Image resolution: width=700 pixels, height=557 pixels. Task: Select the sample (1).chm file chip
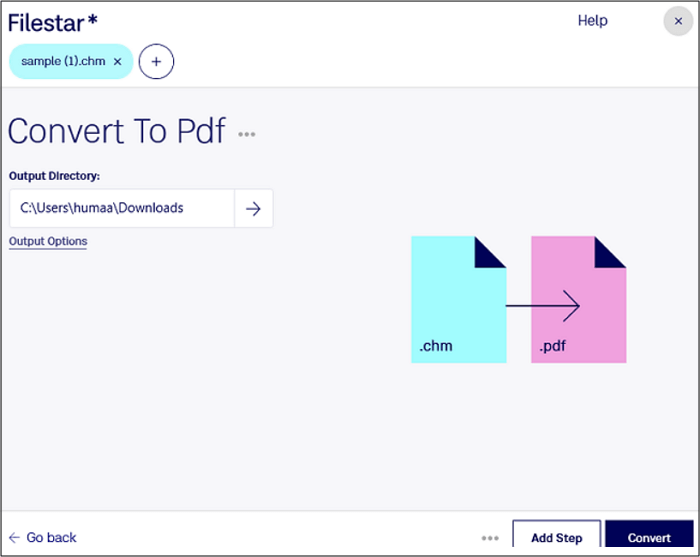click(x=63, y=61)
